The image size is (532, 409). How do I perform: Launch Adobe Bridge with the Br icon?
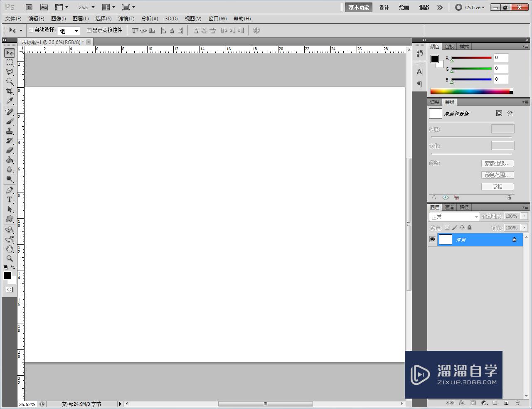[29, 7]
